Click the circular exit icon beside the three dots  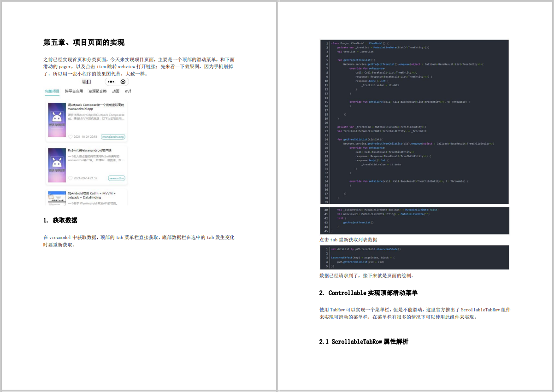click(x=123, y=81)
